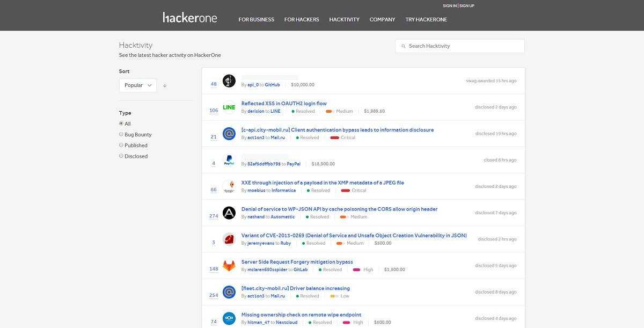Open the Informatica program link

tap(284, 191)
